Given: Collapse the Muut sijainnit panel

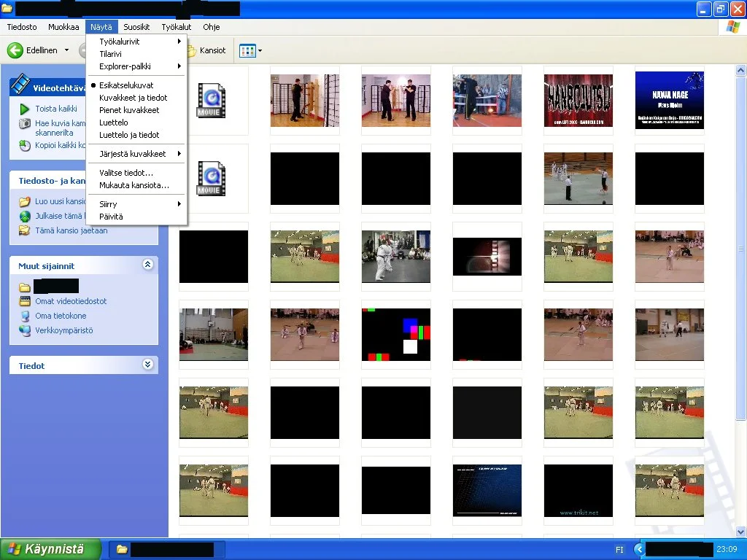Looking at the screenshot, I should (x=148, y=265).
